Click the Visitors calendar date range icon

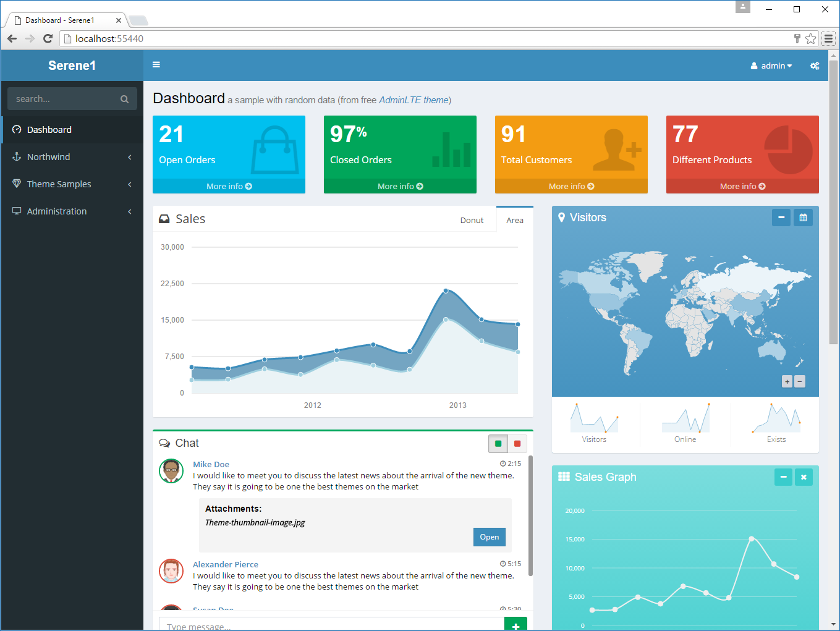tap(803, 218)
